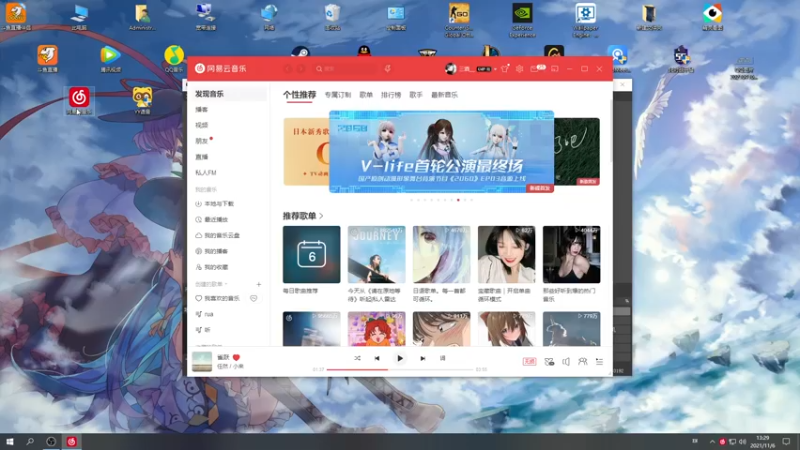Click the 日本新秀 orange banner on the left
The height and width of the screenshot is (450, 800).
click(x=306, y=152)
